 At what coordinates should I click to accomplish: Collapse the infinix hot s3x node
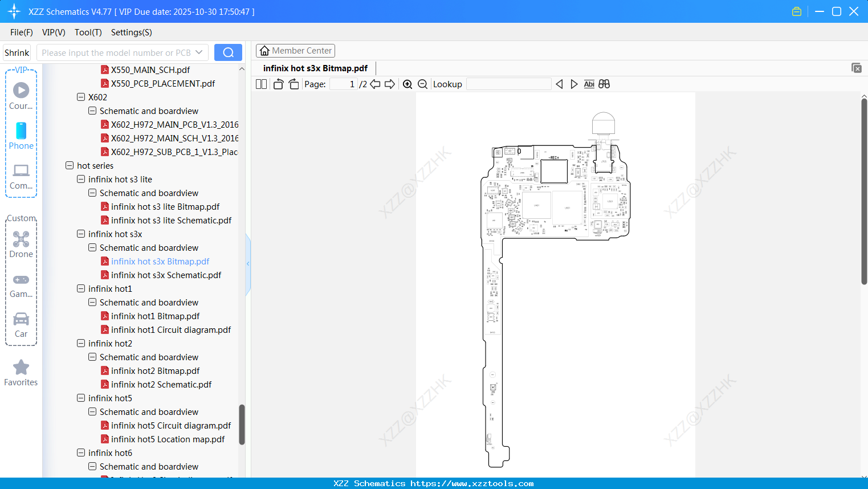(80, 234)
